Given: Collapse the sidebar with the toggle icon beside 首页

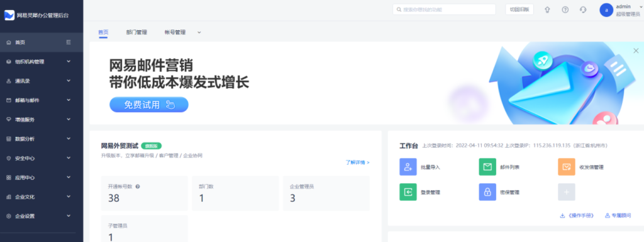Looking at the screenshot, I should tap(69, 42).
